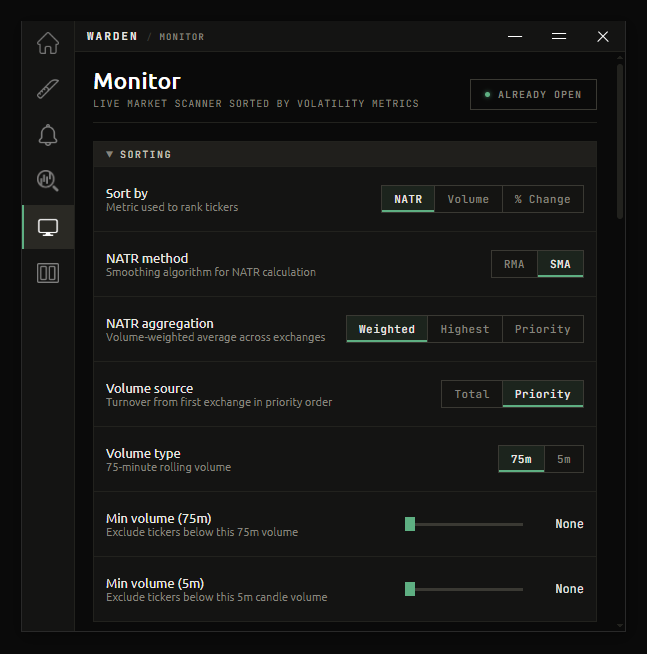Screen dimensions: 647x654
Task: Set NATR aggregation to Priority
Action: tap(543, 329)
